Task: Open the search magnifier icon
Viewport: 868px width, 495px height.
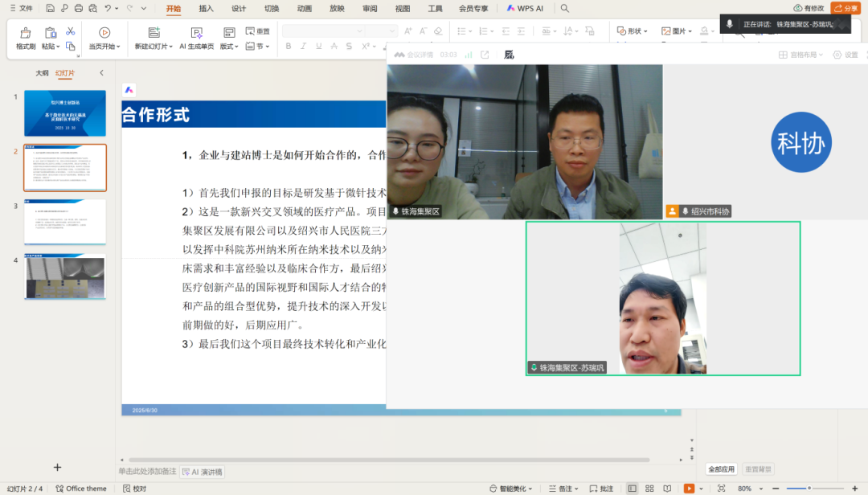Action: click(x=565, y=8)
